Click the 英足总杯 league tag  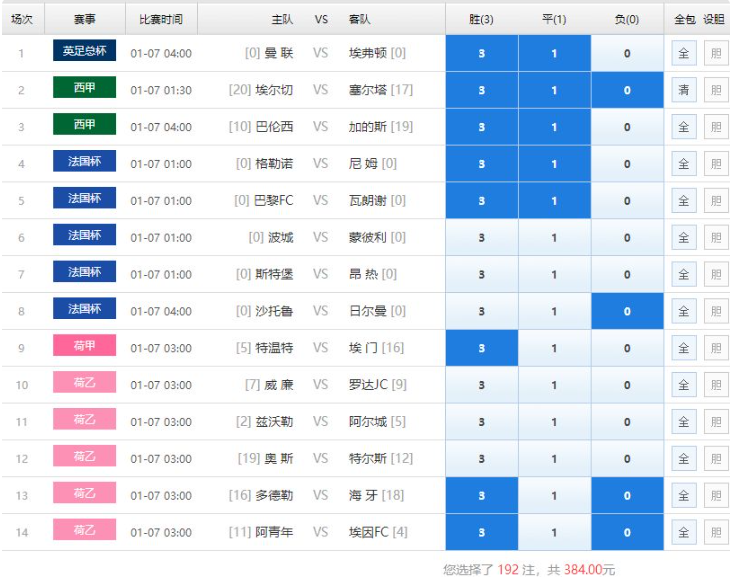[x=84, y=50]
